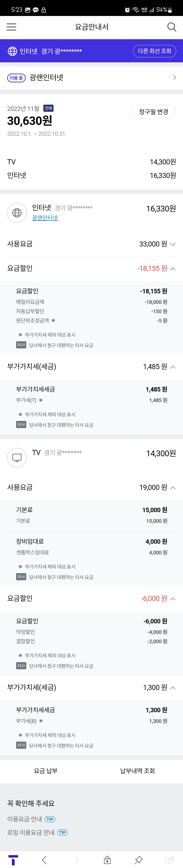183x868 pixels.
Task: Open the hamburger menu
Action: pos(12,27)
